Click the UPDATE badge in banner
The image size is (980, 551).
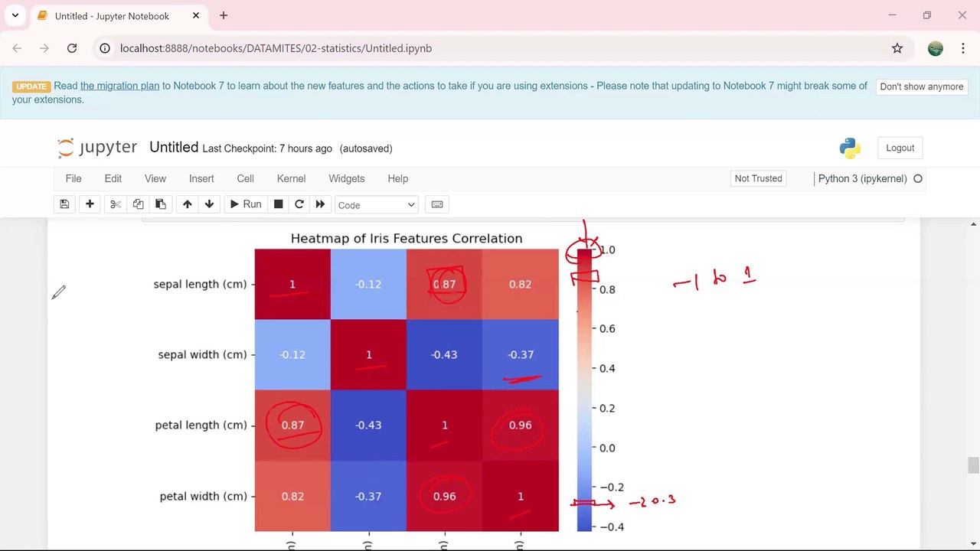pyautogui.click(x=31, y=86)
